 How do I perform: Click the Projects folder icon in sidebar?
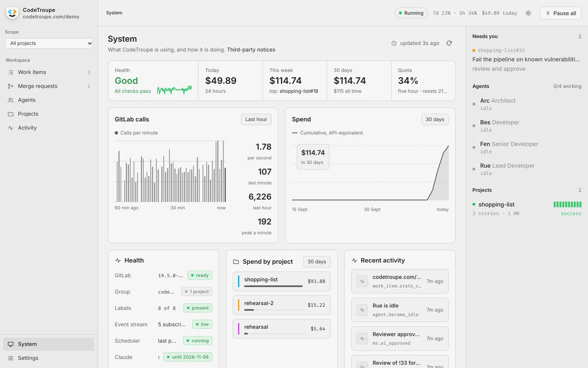[x=11, y=114]
